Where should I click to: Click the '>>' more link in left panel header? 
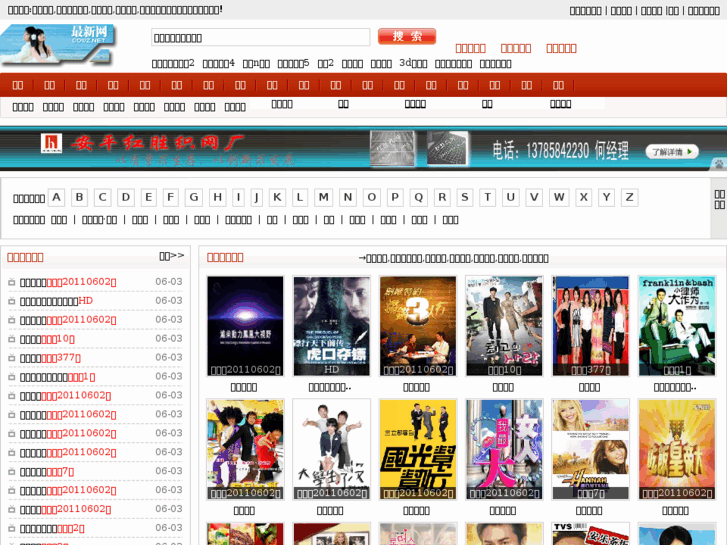click(x=172, y=256)
